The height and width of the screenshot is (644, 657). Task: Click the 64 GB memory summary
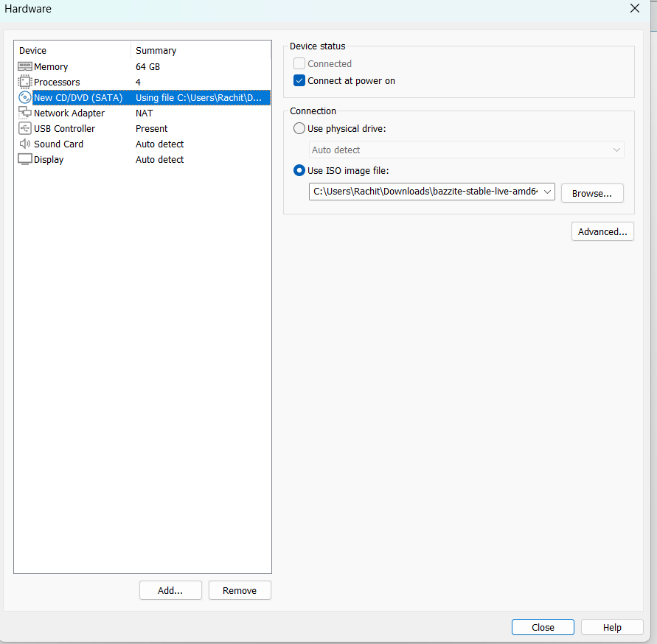(x=147, y=66)
